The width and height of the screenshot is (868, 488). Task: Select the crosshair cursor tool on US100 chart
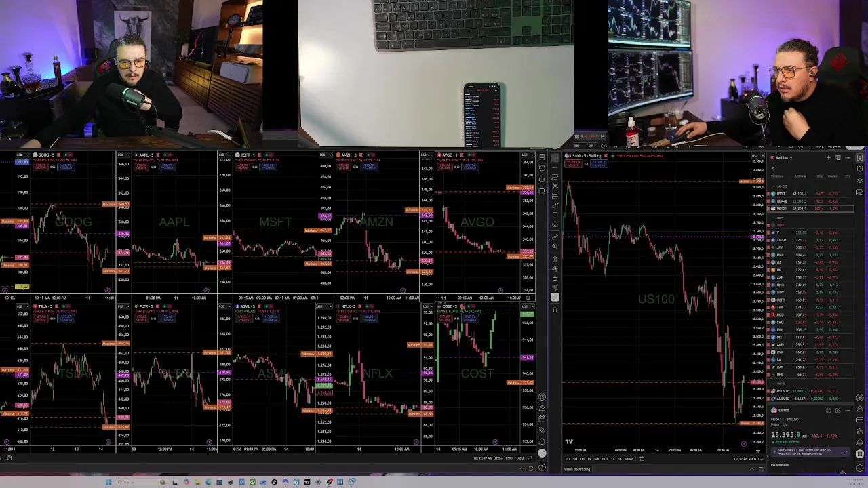click(555, 158)
